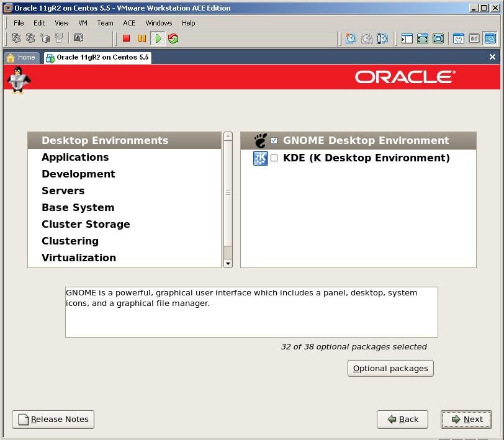Viewport: 504px width, 440px height.
Task: Click the second toolbar icon from left
Action: (x=30, y=38)
